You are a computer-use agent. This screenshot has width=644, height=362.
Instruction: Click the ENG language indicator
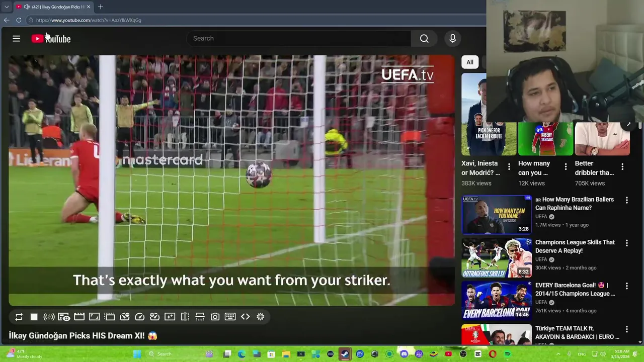click(x=582, y=354)
